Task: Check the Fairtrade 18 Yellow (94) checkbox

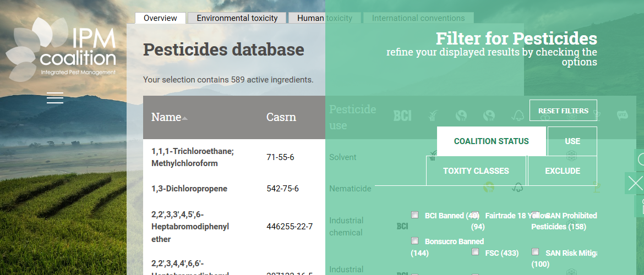Action: click(475, 215)
